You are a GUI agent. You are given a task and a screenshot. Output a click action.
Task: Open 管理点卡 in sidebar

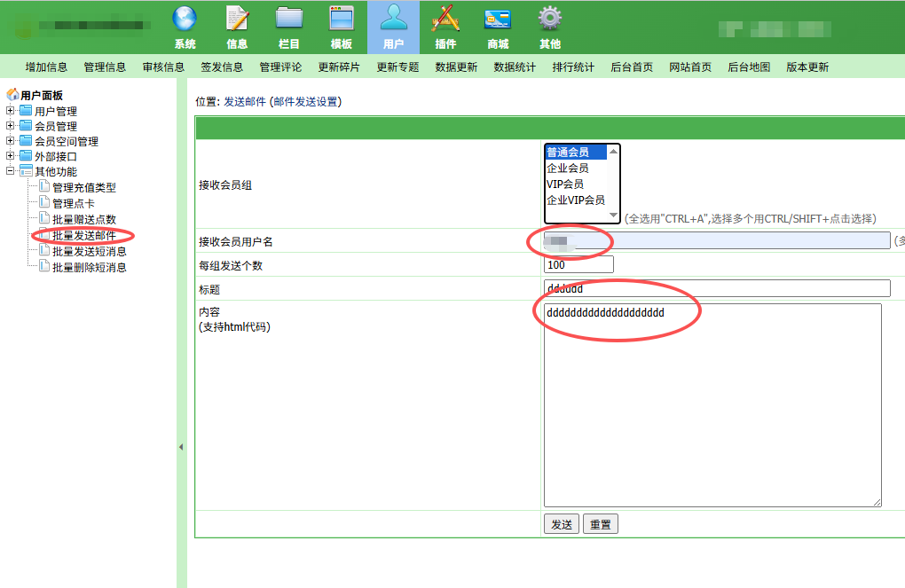pos(74,204)
